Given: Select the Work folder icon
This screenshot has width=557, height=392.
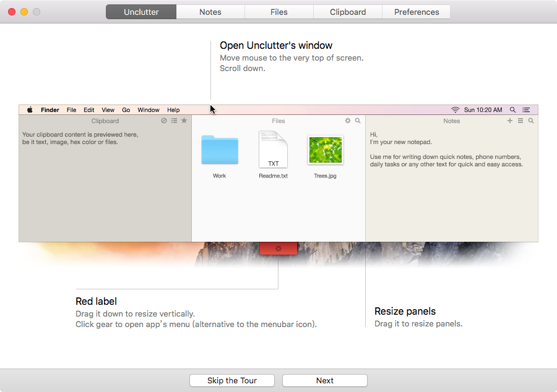Looking at the screenshot, I should 220,150.
